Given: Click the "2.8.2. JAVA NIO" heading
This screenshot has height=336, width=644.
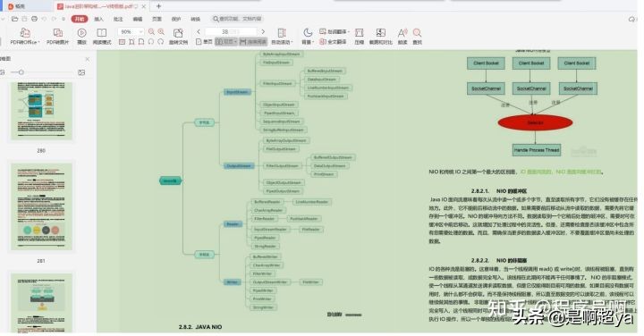Looking at the screenshot, I should coord(200,327).
